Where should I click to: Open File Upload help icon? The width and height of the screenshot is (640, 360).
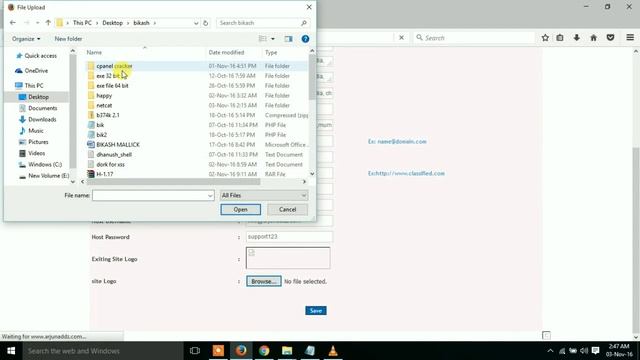coord(305,39)
